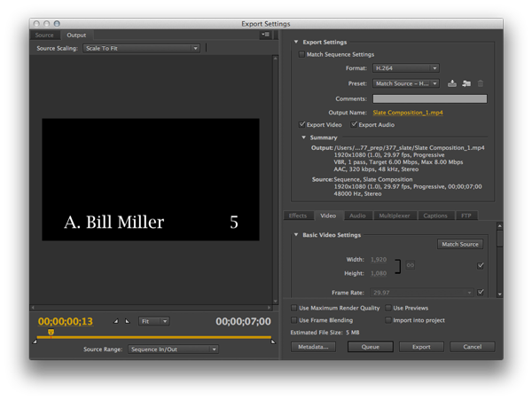Open the Preset dropdown
This screenshot has width=532, height=400.
406,83
